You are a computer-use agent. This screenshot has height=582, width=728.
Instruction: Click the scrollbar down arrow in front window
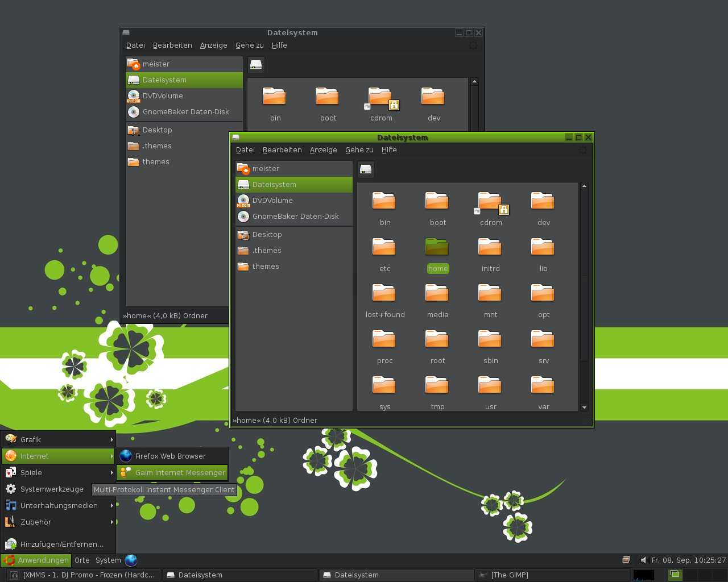pos(584,407)
